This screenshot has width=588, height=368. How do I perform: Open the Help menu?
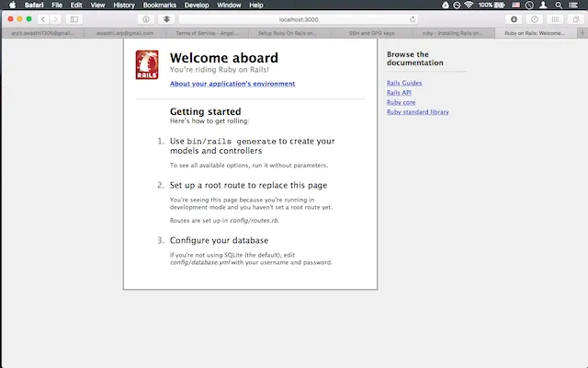(256, 5)
